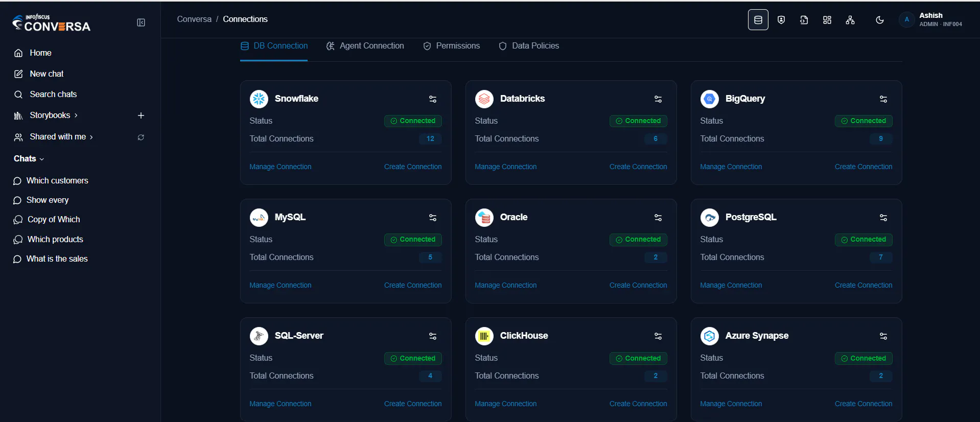Click the Conversa logo in the sidebar

[x=51, y=23]
